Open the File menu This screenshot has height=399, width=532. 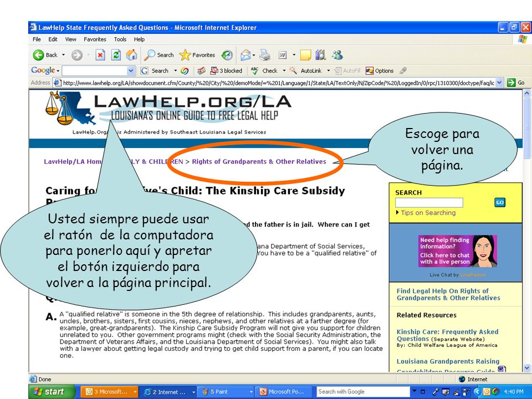point(37,39)
